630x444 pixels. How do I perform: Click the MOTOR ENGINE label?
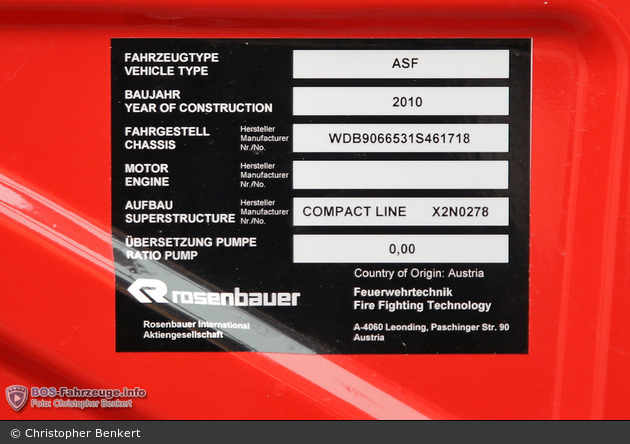[x=147, y=175]
